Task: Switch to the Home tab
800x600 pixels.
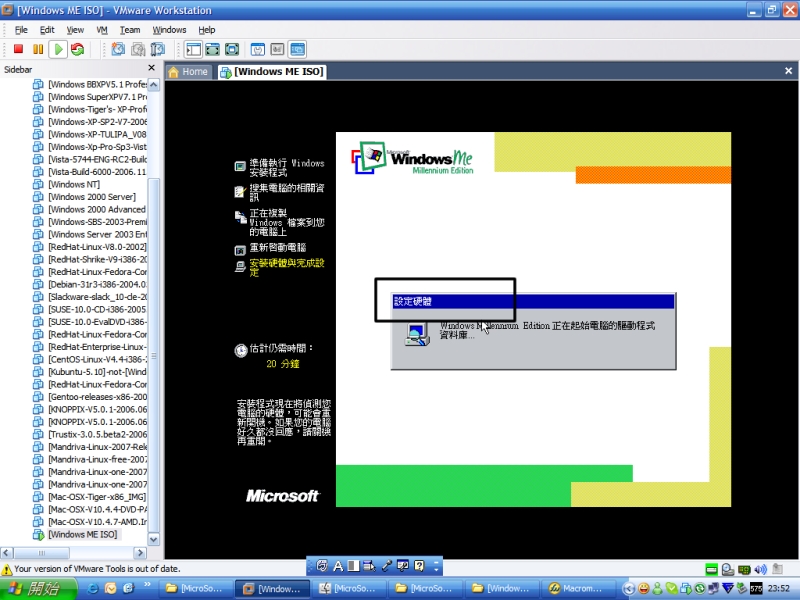Action: click(188, 72)
